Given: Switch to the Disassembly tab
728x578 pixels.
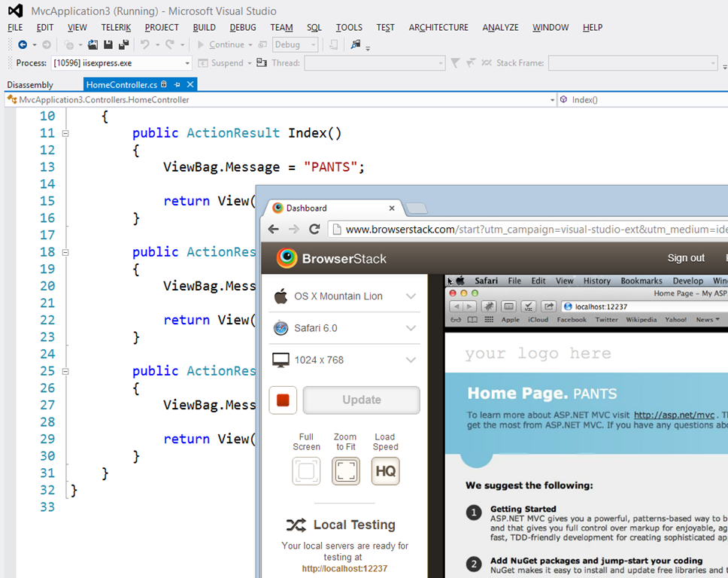Looking at the screenshot, I should pyautogui.click(x=30, y=84).
